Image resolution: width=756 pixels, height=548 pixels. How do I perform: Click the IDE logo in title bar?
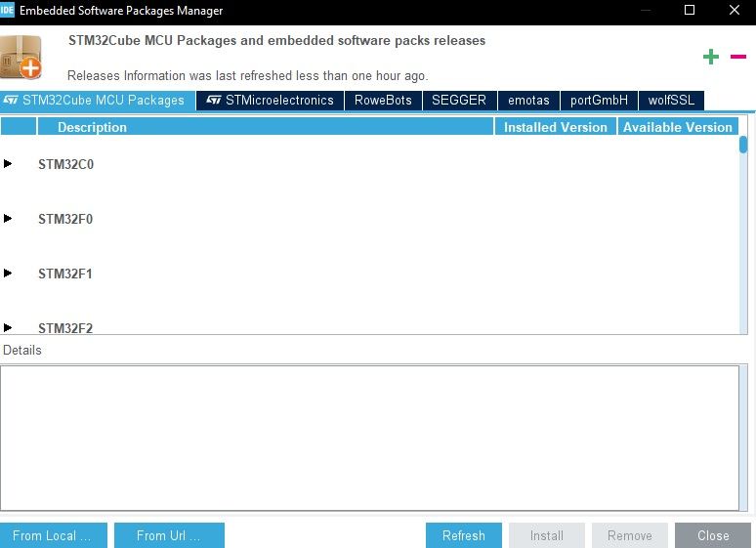pyautogui.click(x=7, y=10)
